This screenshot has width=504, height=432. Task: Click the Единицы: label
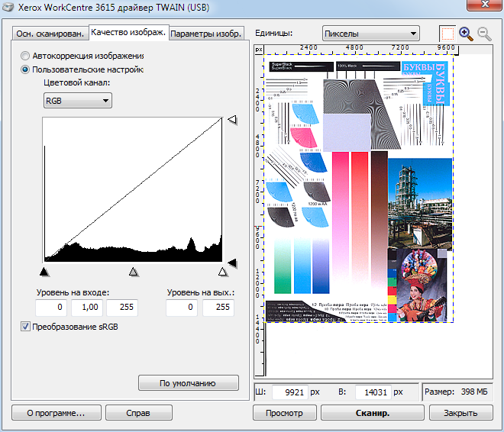(274, 34)
